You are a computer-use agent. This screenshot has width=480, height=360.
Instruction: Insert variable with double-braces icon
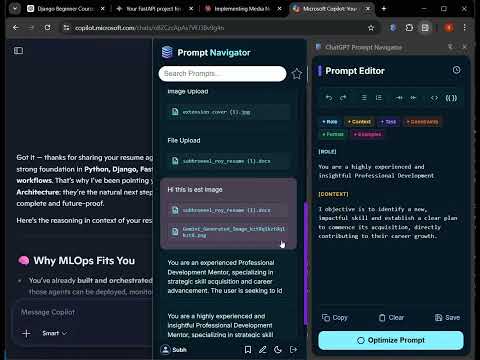[451, 98]
